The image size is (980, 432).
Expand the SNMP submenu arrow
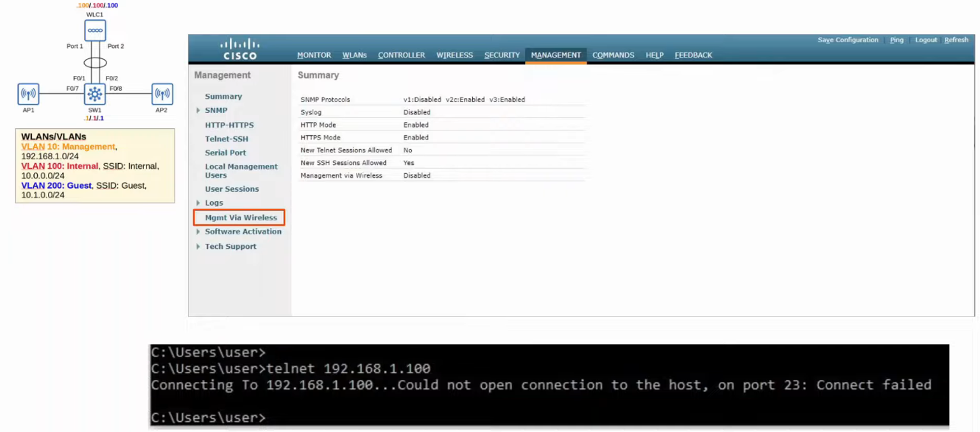click(x=198, y=111)
